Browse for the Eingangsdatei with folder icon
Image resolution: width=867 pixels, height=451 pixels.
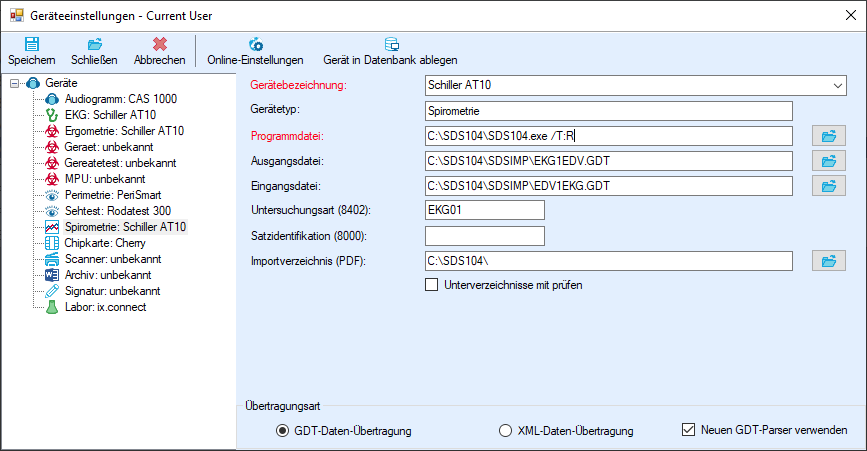tap(829, 186)
